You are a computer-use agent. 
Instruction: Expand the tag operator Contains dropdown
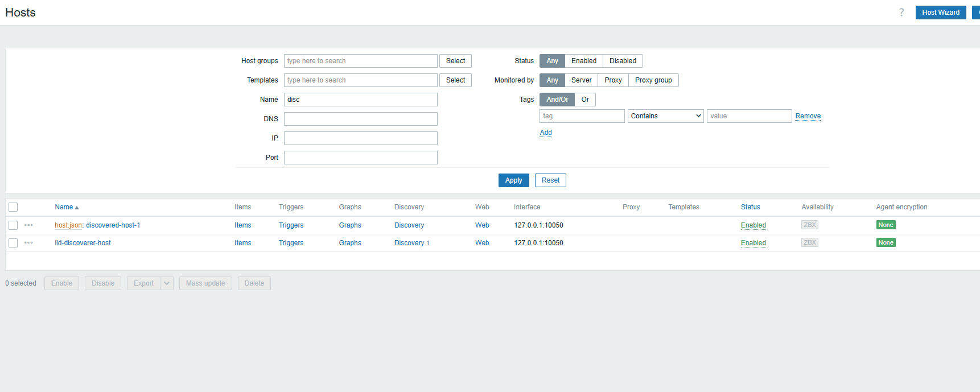point(665,116)
